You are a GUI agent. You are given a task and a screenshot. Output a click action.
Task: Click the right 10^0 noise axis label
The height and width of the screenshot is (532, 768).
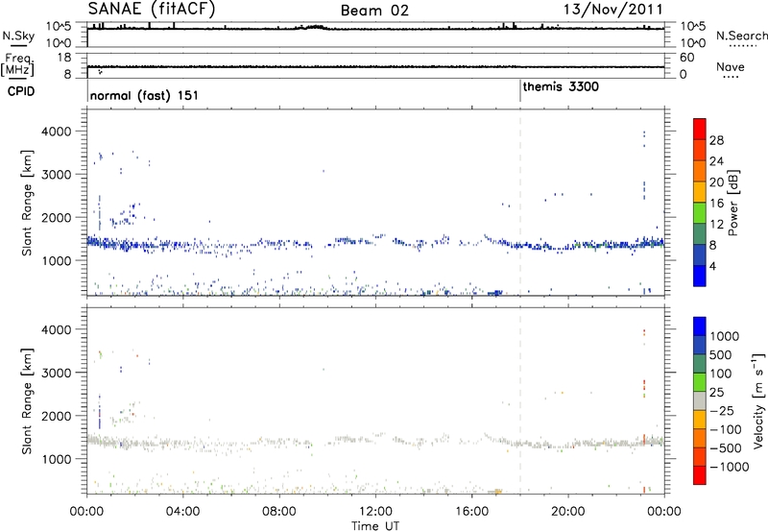(x=692, y=43)
